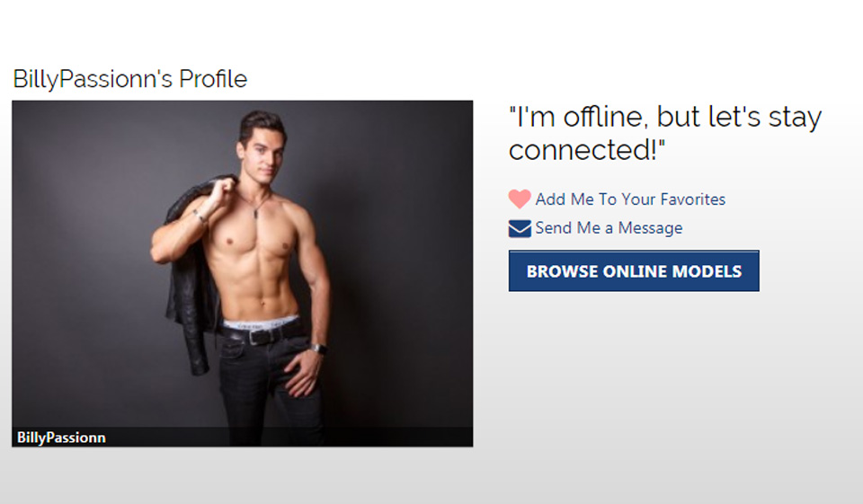Select the word Message in the link
This screenshot has height=504, width=863.
click(650, 228)
